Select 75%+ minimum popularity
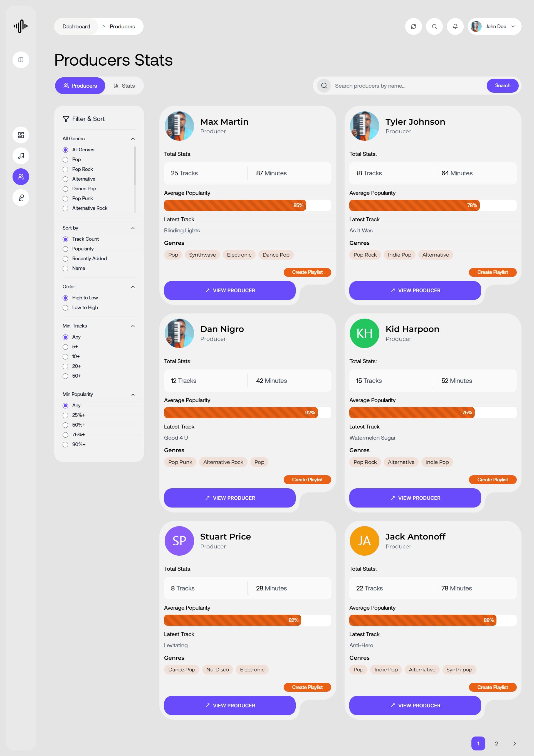Viewport: 534px width, 756px height. point(65,435)
